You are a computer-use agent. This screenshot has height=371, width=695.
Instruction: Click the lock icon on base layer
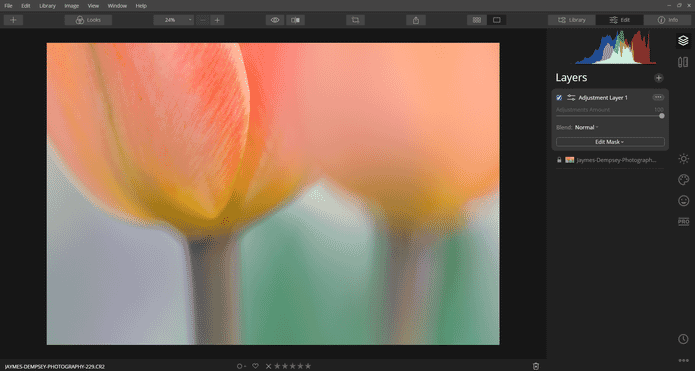pyautogui.click(x=559, y=160)
